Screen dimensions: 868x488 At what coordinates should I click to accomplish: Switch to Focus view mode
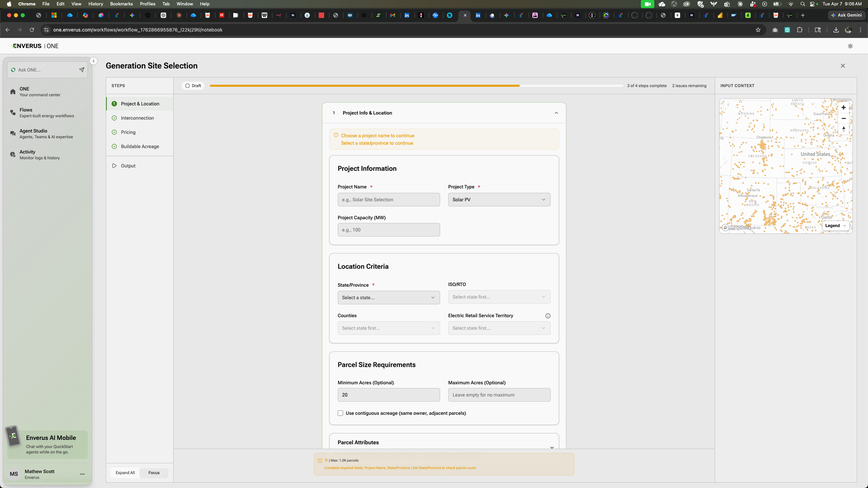pos(154,473)
